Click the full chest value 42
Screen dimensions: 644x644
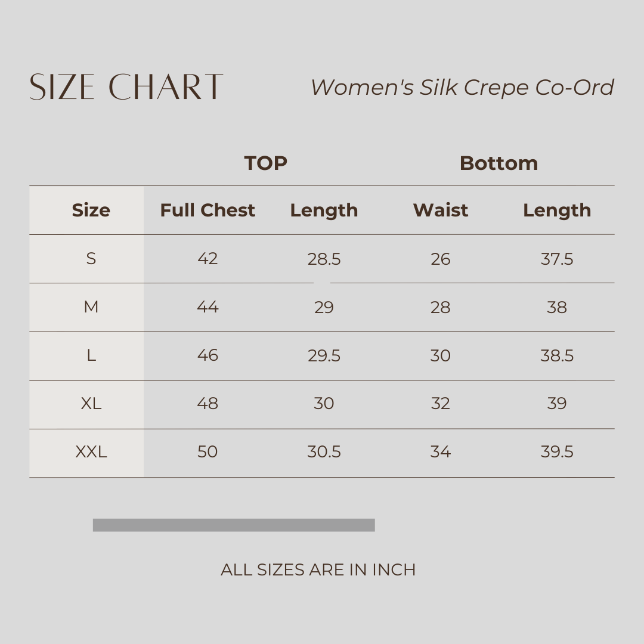tap(208, 259)
